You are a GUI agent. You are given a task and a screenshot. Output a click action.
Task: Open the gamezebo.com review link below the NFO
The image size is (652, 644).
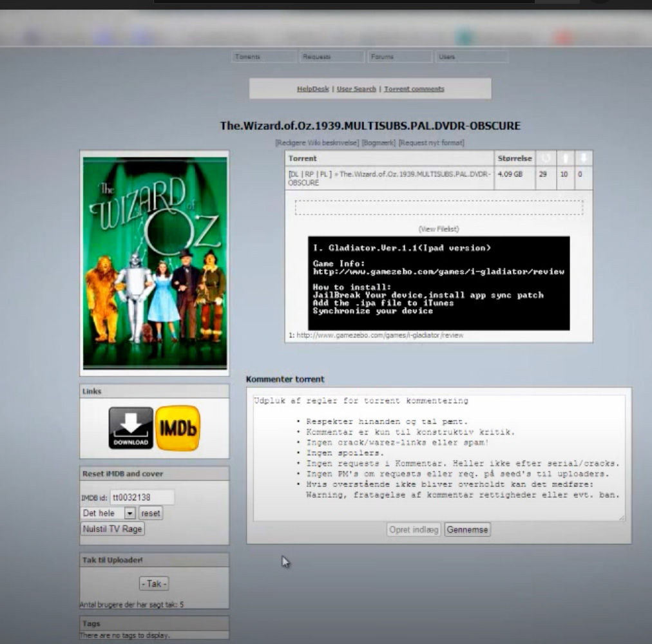379,335
